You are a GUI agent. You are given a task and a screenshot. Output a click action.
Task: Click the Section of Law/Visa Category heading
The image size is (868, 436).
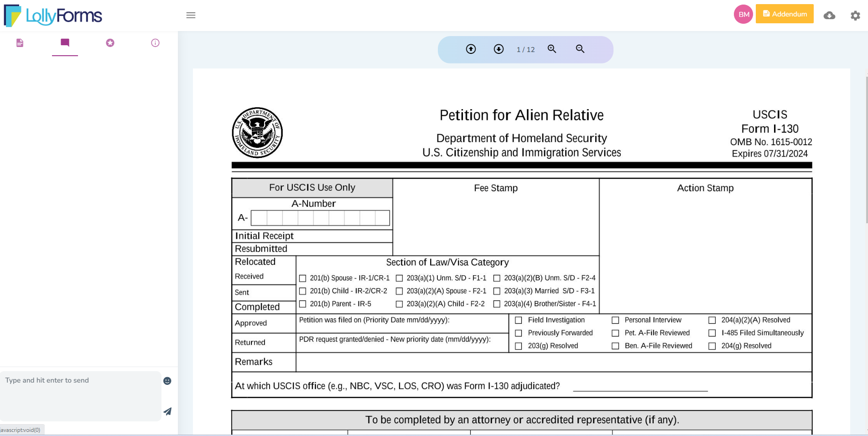(447, 263)
